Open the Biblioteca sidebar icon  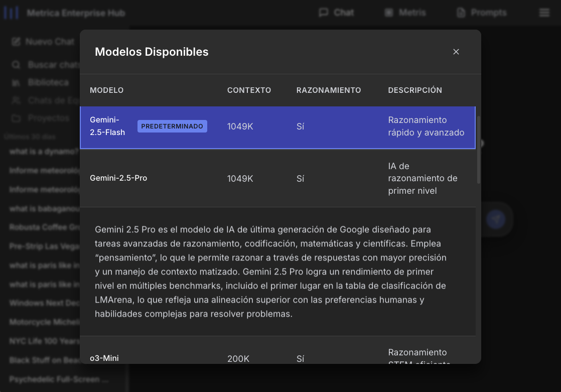tap(16, 82)
